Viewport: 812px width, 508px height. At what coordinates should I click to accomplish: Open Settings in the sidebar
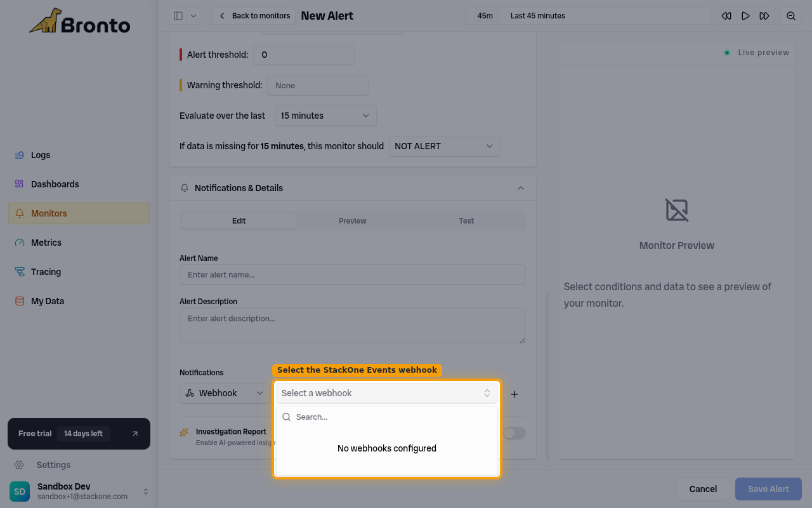click(x=79, y=465)
